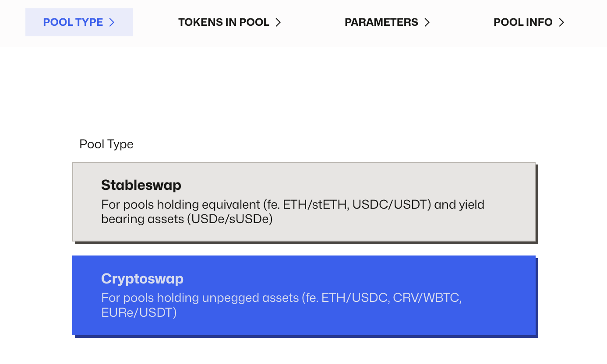Open the Pool Type step tab
Screen dimensions: 607x364
click(x=73, y=22)
